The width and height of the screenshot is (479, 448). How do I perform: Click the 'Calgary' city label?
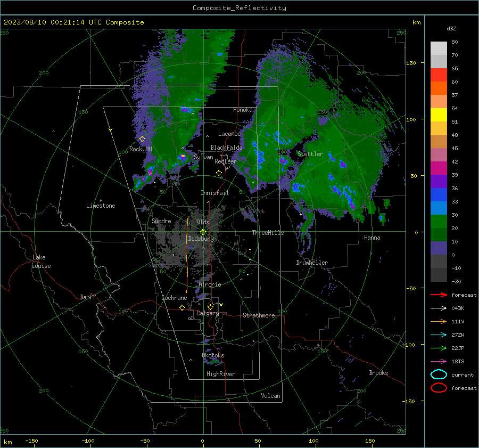(208, 313)
